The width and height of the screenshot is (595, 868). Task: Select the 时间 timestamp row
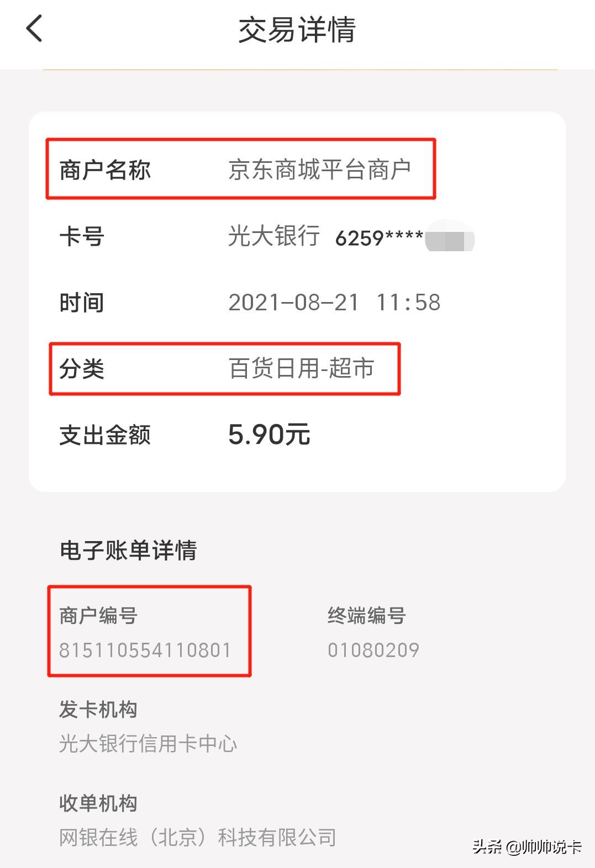(x=82, y=302)
